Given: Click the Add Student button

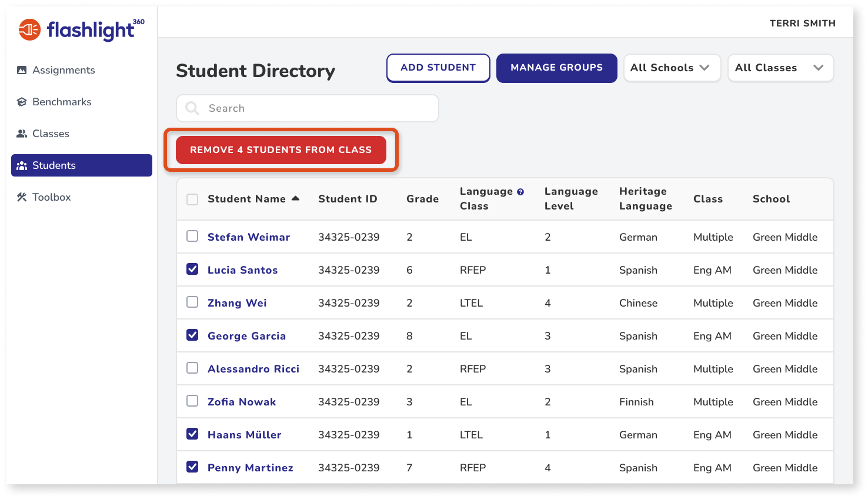Looking at the screenshot, I should [x=438, y=68].
